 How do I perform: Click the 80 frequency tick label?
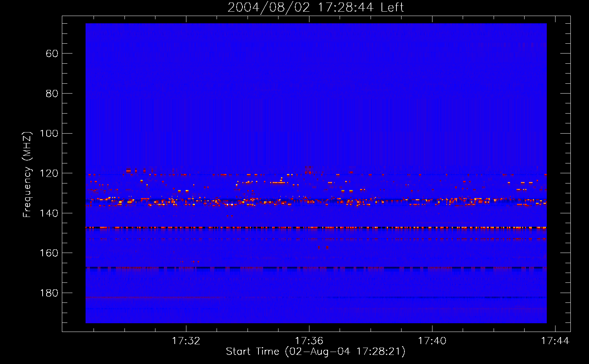point(52,94)
